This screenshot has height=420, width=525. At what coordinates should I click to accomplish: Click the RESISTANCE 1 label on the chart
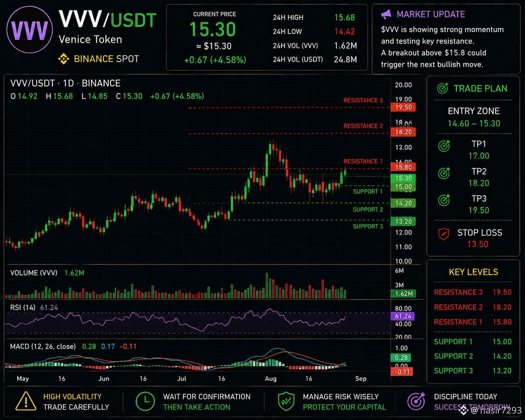click(x=363, y=161)
